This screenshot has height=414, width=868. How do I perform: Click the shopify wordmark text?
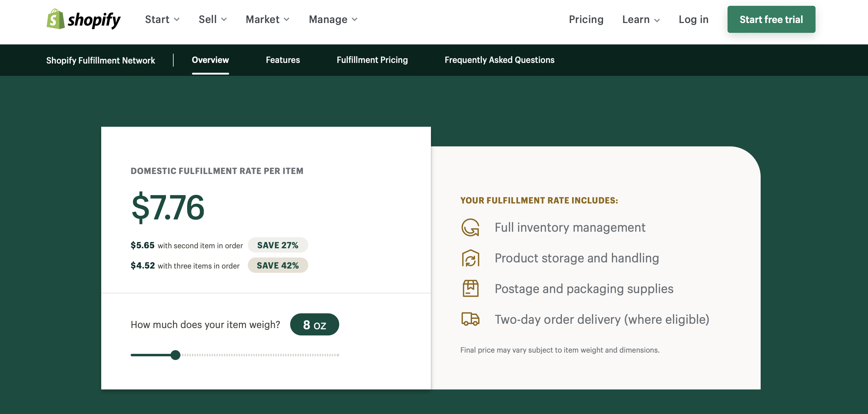[x=94, y=20]
